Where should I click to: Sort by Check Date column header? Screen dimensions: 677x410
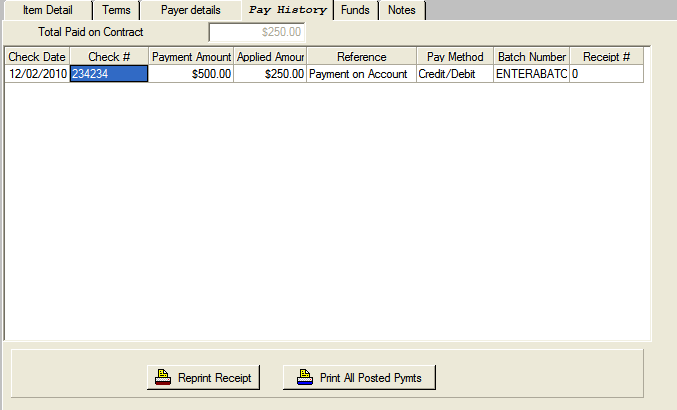(37, 57)
